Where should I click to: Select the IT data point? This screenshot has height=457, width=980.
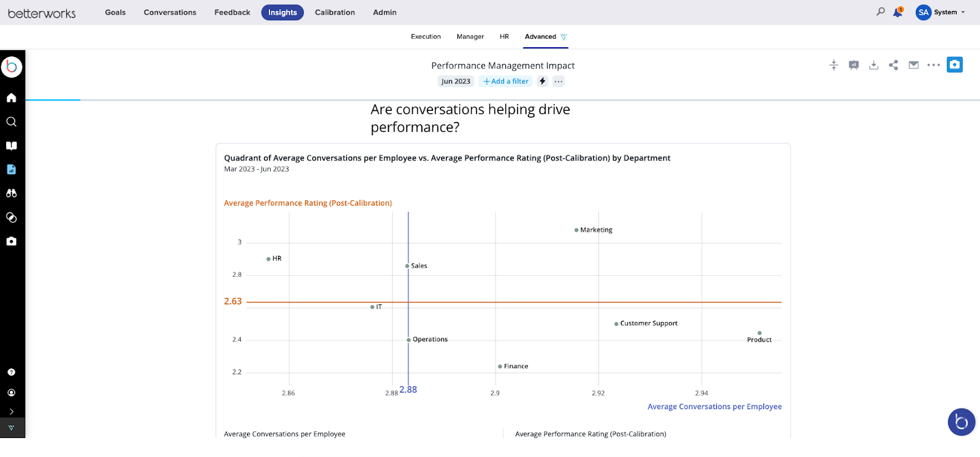point(372,307)
